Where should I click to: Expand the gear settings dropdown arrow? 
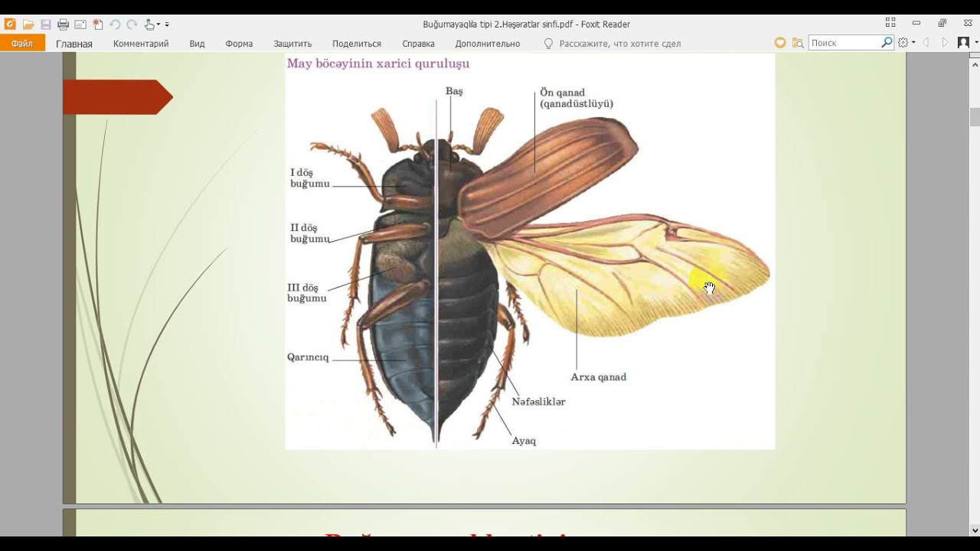pos(913,43)
